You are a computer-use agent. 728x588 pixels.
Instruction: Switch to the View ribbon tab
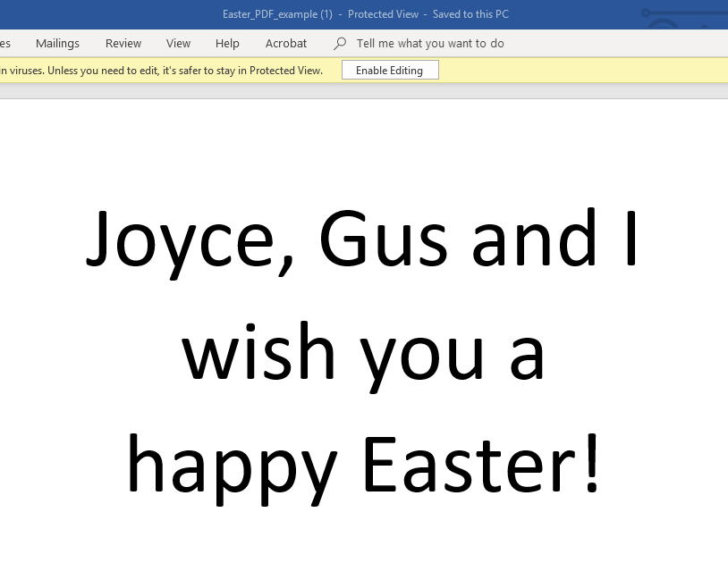pos(178,43)
